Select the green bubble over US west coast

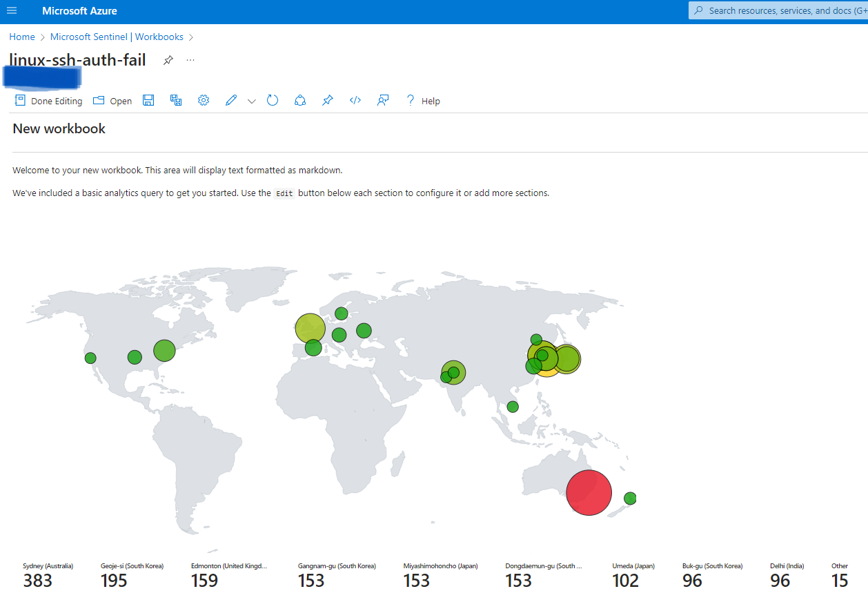click(90, 358)
